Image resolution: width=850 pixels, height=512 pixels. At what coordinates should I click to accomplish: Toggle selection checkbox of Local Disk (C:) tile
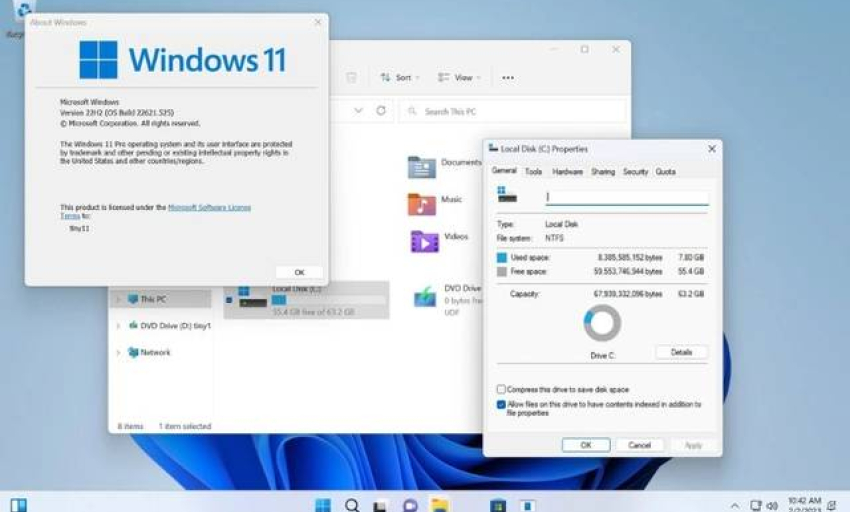click(x=229, y=300)
